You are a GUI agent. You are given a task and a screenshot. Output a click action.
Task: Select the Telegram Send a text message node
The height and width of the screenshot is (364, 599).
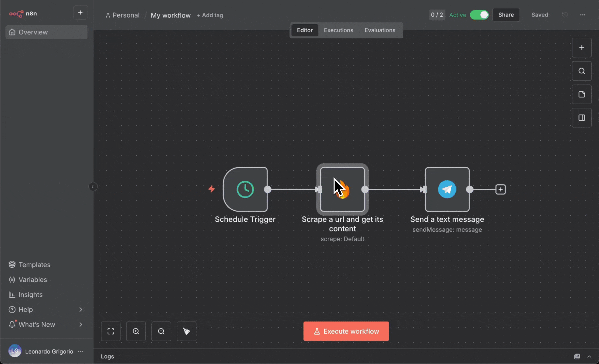click(x=447, y=189)
